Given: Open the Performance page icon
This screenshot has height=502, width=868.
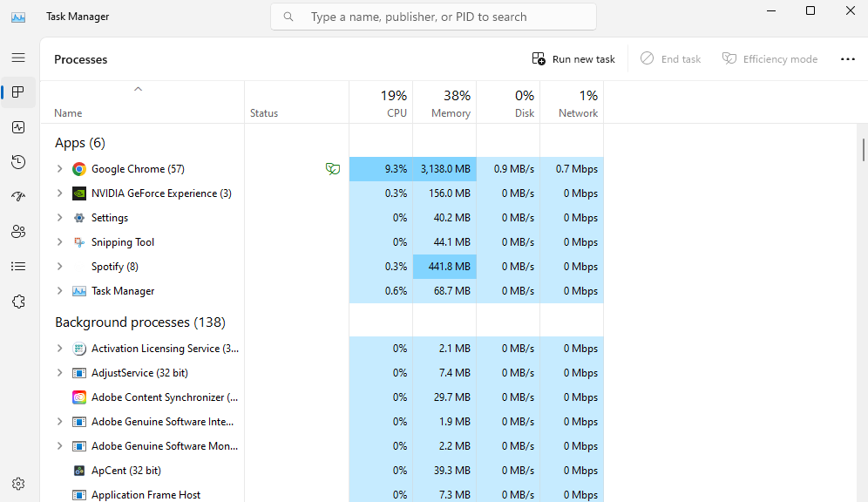Looking at the screenshot, I should [x=18, y=127].
